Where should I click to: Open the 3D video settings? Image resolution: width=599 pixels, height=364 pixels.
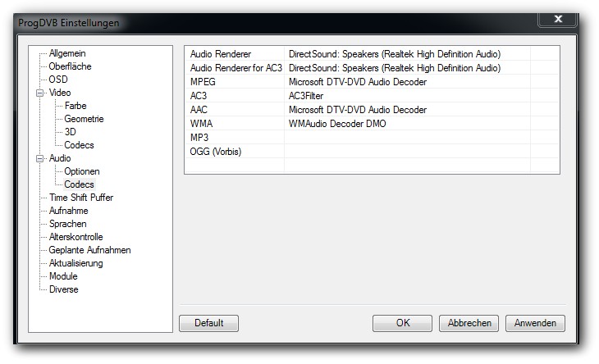coord(71,132)
